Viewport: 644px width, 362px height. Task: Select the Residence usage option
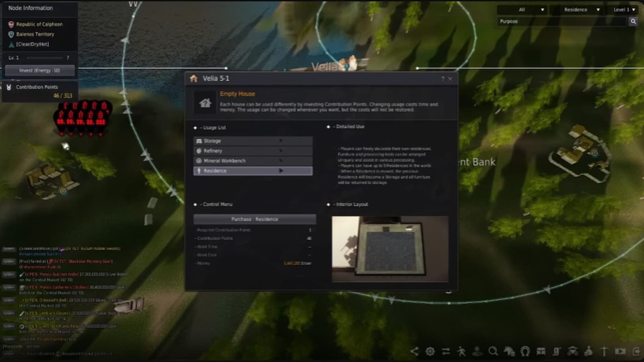point(253,171)
